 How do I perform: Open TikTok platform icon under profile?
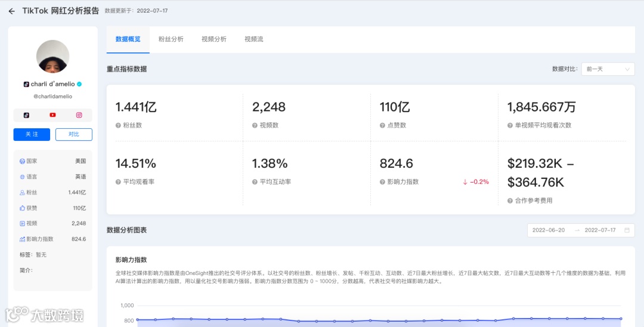[x=26, y=115]
